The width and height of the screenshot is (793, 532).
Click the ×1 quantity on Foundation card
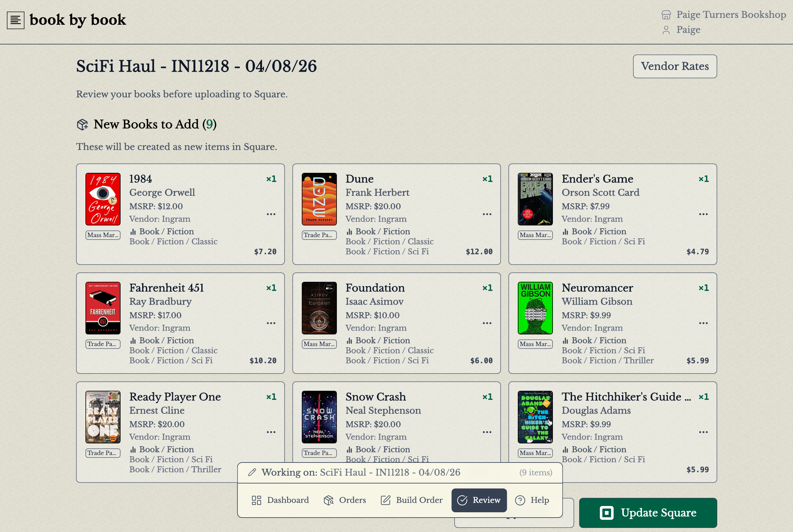(x=487, y=288)
